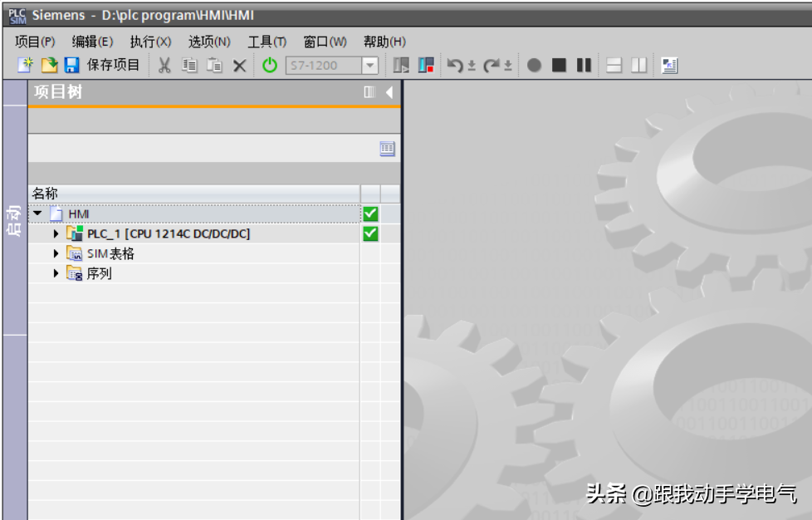Click the table view icon in project tree
Viewport: 812px width, 520px height.
(387, 149)
